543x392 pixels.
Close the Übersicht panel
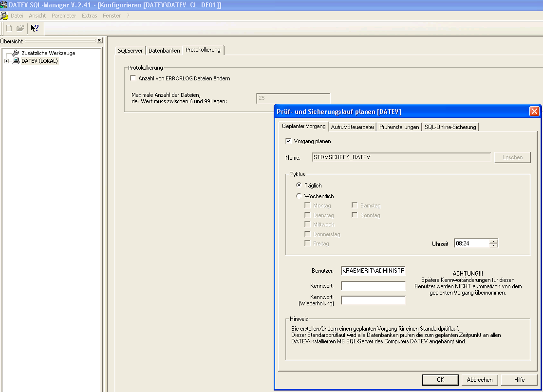click(x=99, y=41)
